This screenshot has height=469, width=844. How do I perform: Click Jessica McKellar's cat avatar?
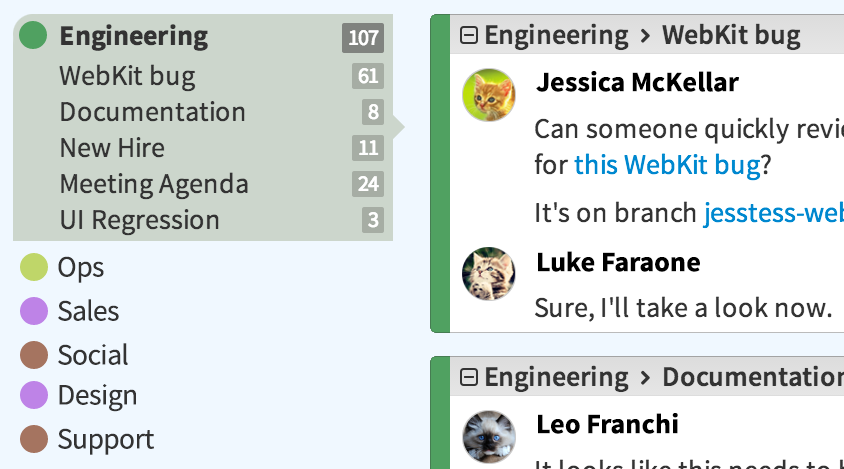point(489,95)
